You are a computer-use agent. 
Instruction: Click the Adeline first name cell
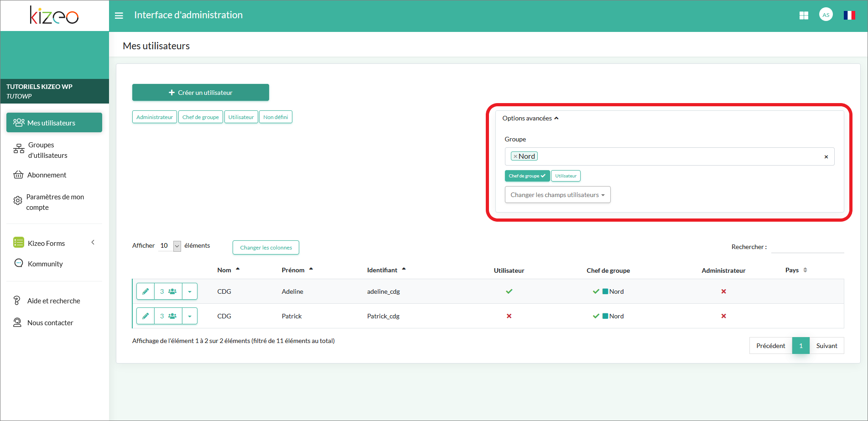[292, 291]
